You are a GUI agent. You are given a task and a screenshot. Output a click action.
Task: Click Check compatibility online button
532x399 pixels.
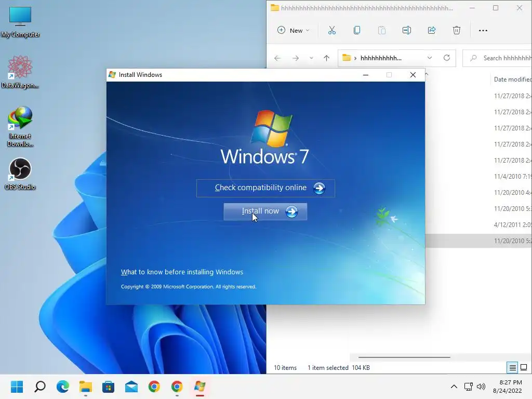[265, 188]
